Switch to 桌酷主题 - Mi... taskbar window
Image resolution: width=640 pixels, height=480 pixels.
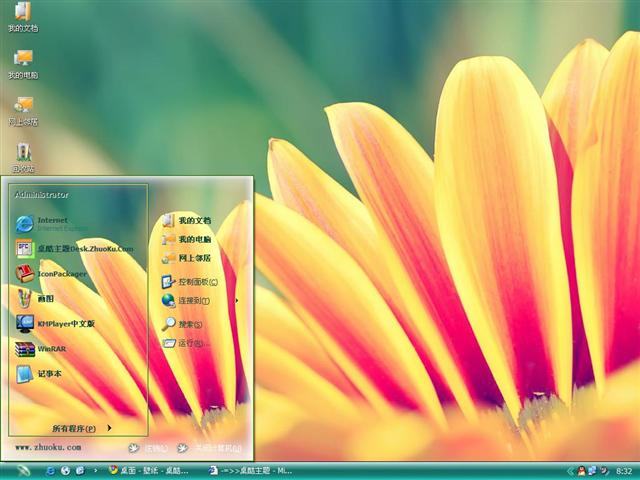point(251,471)
